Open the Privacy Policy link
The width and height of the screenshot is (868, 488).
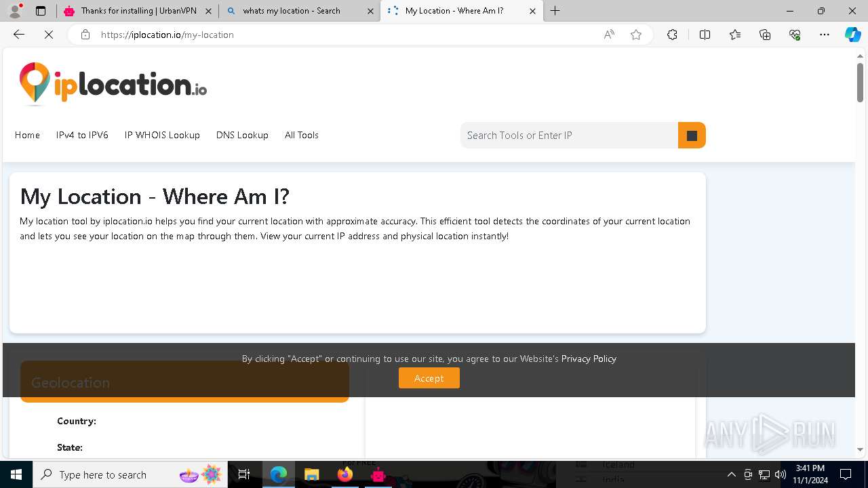(x=589, y=359)
